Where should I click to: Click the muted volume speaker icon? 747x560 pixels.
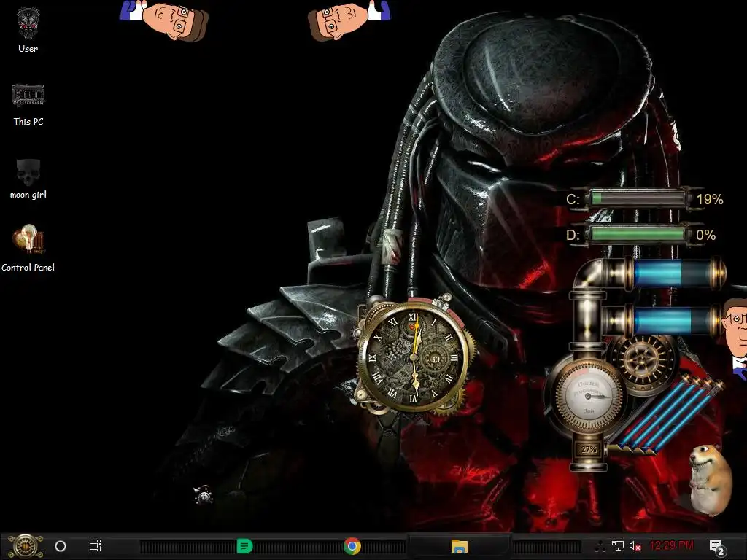635,545
